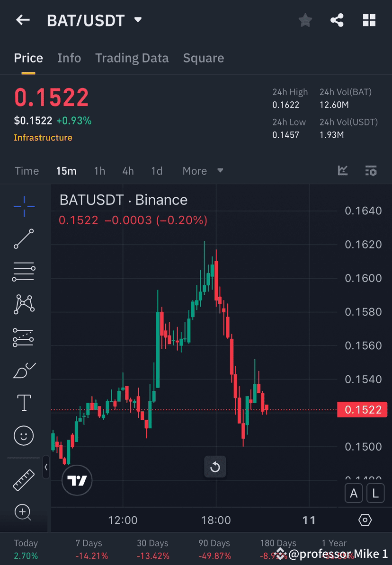Open the emoji annotation tool
The width and height of the screenshot is (392, 565).
pyautogui.click(x=24, y=435)
